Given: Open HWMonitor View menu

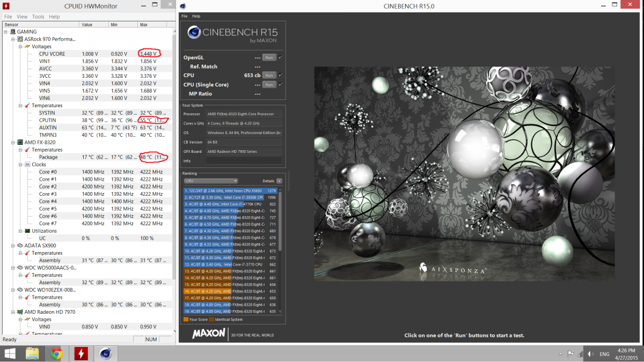Looking at the screenshot, I should [22, 17].
